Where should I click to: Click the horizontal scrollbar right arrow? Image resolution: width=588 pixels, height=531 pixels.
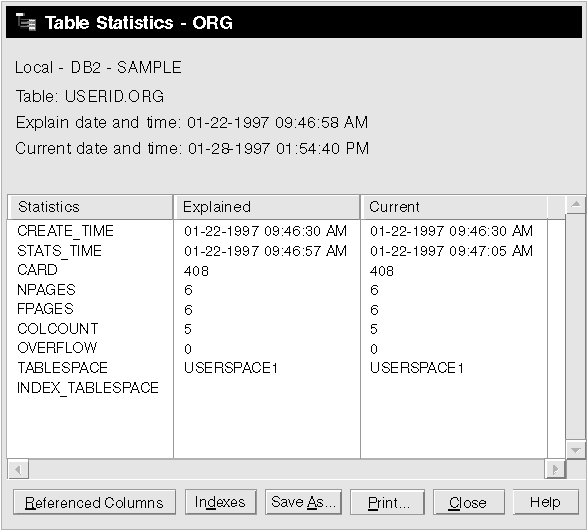coord(555,469)
